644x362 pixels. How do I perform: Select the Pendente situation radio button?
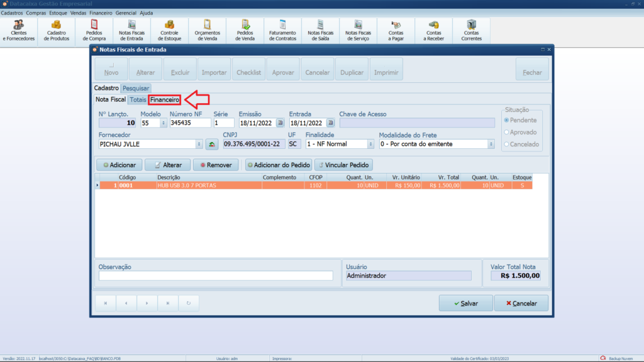tap(507, 120)
